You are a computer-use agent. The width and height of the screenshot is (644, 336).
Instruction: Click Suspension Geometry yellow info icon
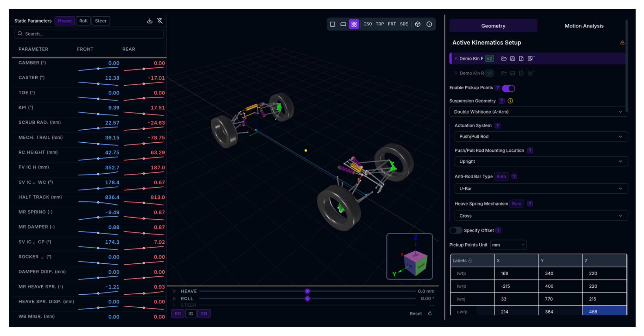(x=510, y=101)
